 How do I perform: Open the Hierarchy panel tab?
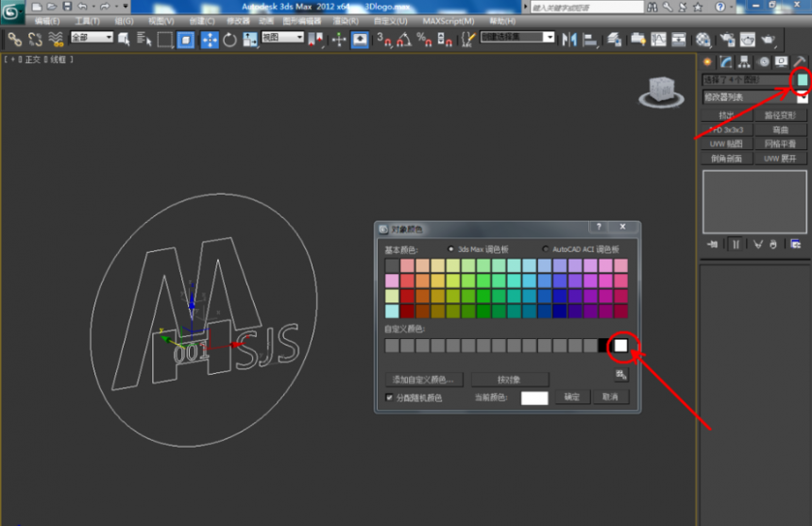point(744,62)
